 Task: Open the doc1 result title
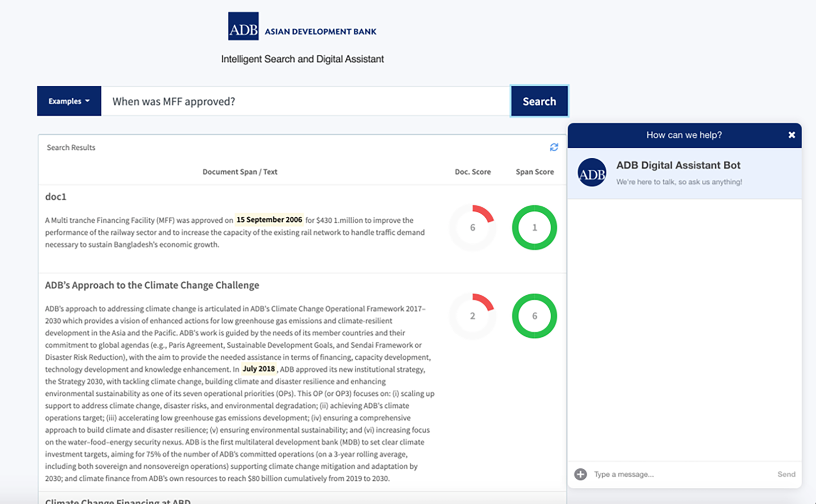[x=56, y=197]
